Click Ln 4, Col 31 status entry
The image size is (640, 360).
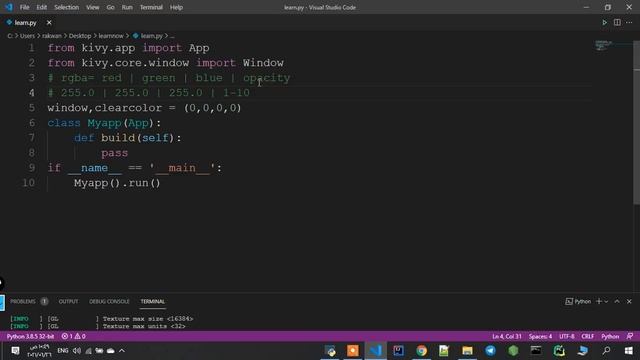(x=507, y=337)
